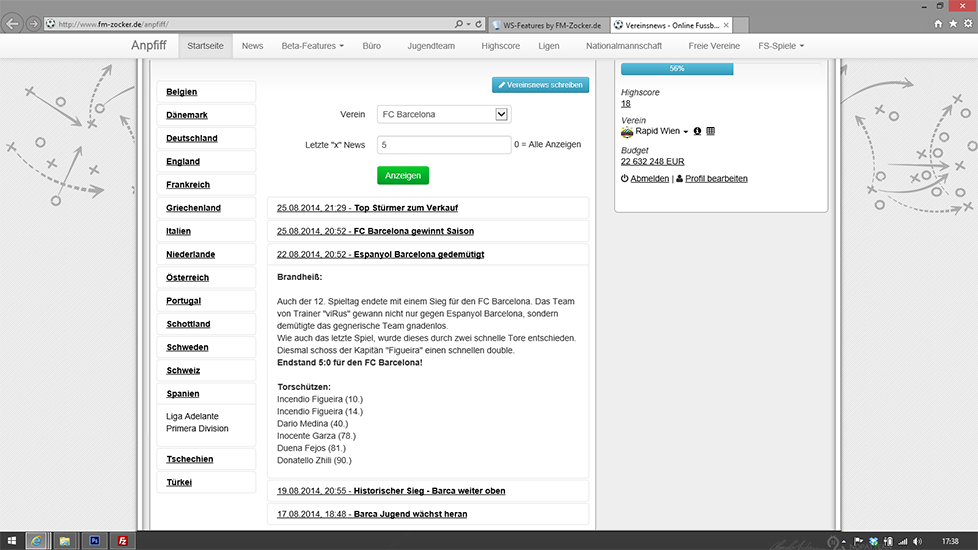The width and height of the screenshot is (978, 550).
Task: Click the browser back arrow button
Action: click(x=12, y=22)
